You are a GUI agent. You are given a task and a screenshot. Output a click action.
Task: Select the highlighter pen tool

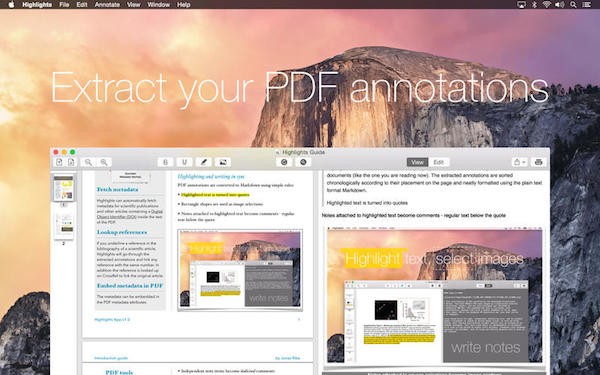point(204,162)
